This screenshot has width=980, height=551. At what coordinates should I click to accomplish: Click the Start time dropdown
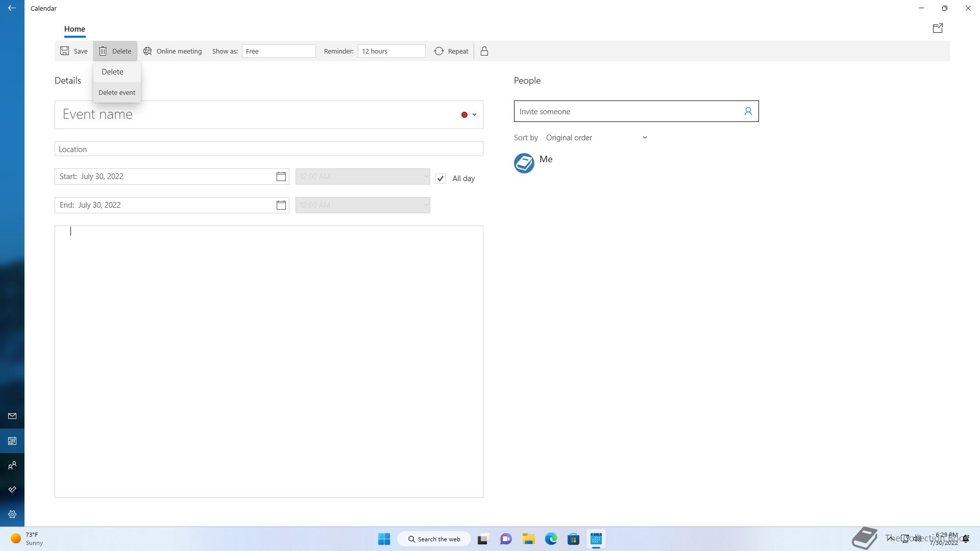tap(363, 177)
